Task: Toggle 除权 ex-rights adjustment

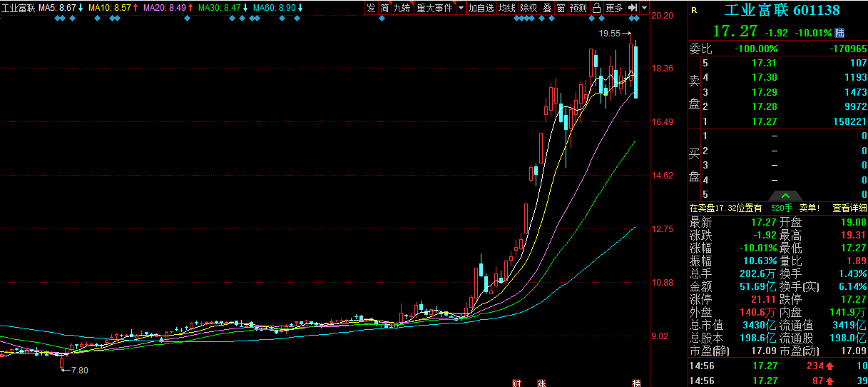Action: [x=529, y=8]
